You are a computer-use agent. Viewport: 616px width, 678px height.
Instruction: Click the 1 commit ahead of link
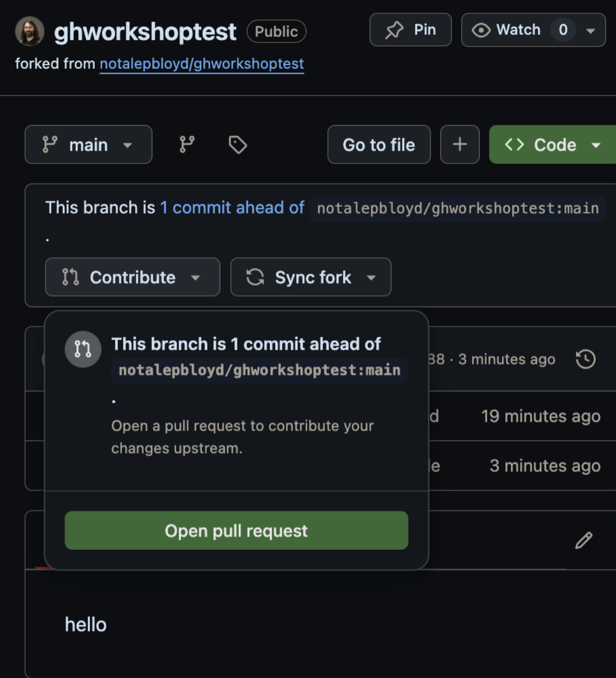(232, 207)
